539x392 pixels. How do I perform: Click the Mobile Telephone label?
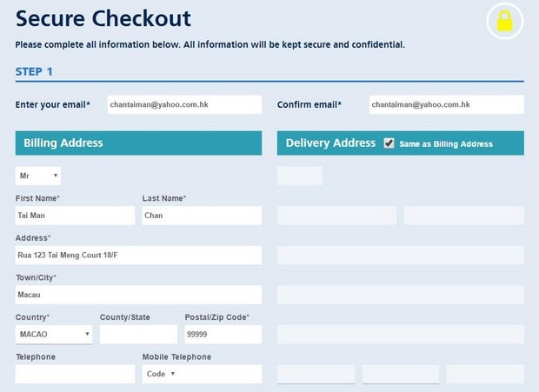click(176, 357)
